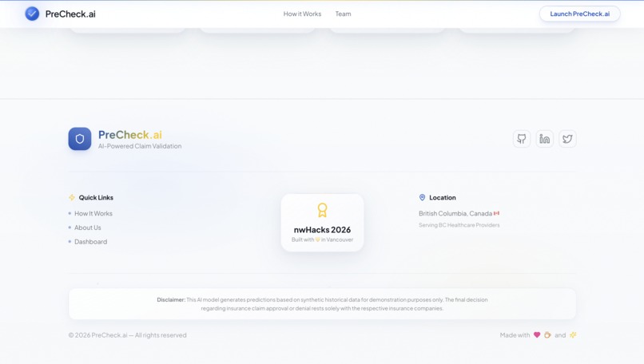This screenshot has width=644, height=364.
Task: Follow the How It Works quick link
Action: click(93, 213)
